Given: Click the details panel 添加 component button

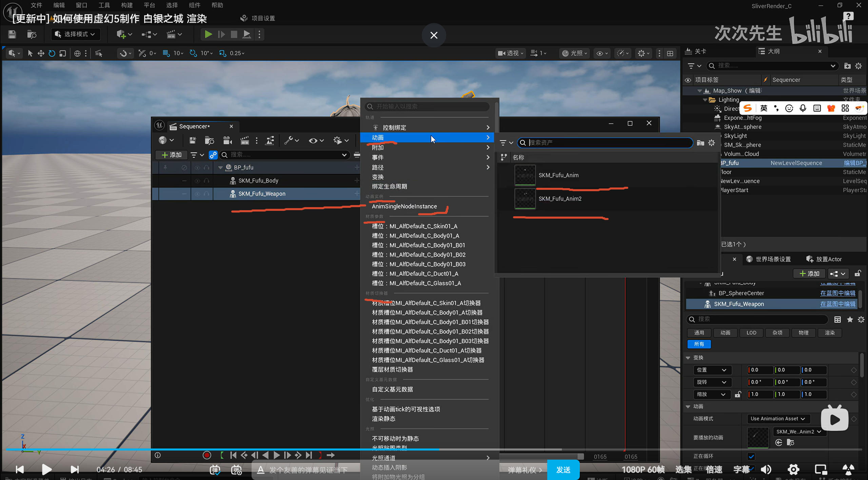Looking at the screenshot, I should 809,274.
